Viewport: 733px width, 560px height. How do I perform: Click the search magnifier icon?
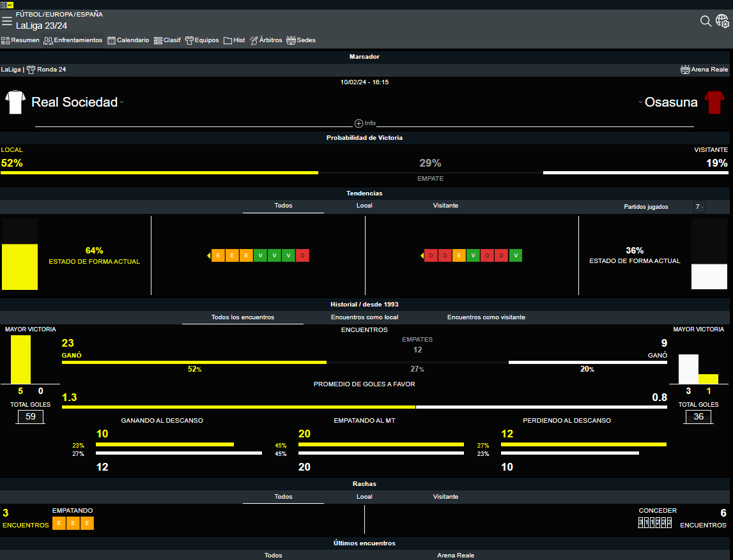coord(706,21)
